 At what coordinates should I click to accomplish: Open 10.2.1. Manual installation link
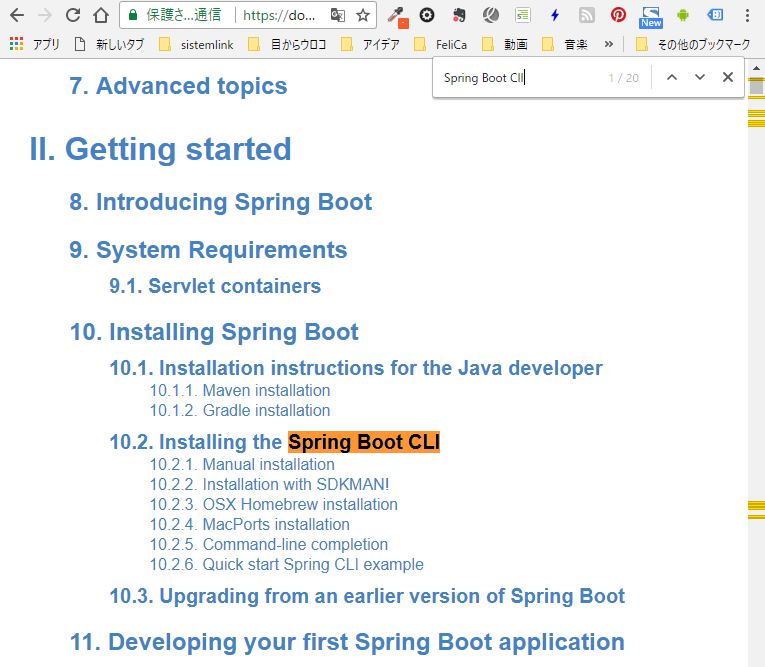tap(242, 465)
